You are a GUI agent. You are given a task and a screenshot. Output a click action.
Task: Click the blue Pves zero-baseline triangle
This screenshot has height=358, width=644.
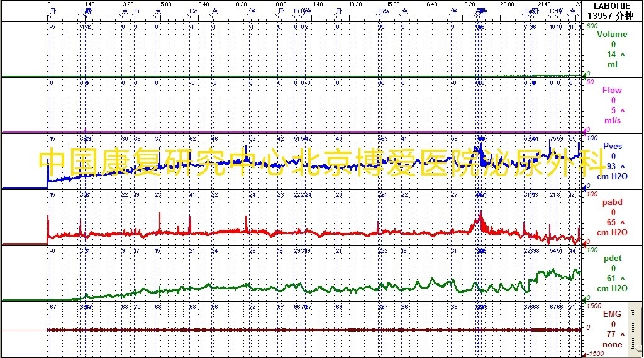tap(584, 187)
